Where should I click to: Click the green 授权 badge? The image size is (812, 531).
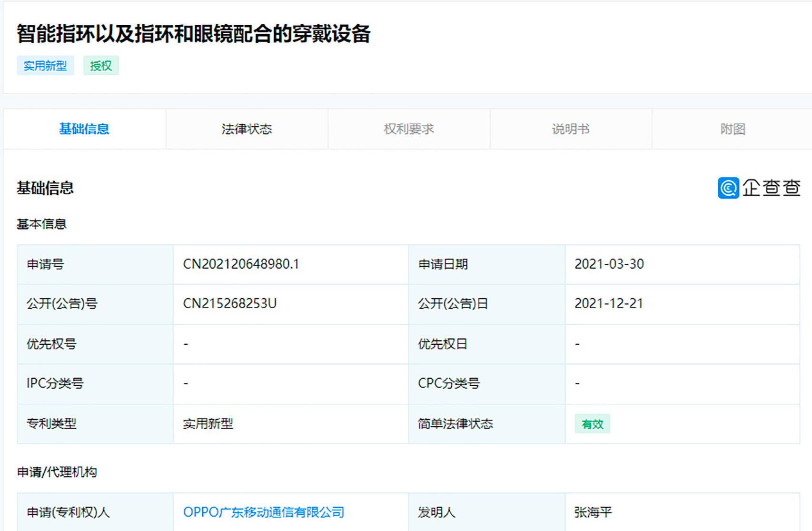(x=100, y=66)
